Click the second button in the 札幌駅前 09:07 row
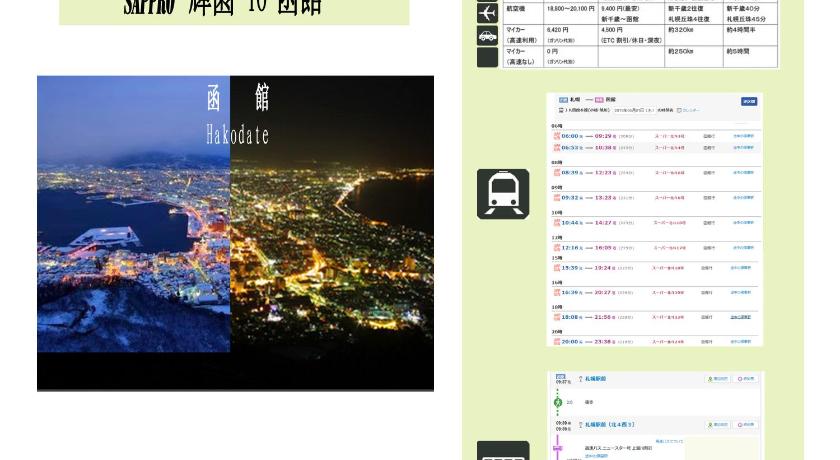This screenshot has width=840, height=460. tap(746, 379)
